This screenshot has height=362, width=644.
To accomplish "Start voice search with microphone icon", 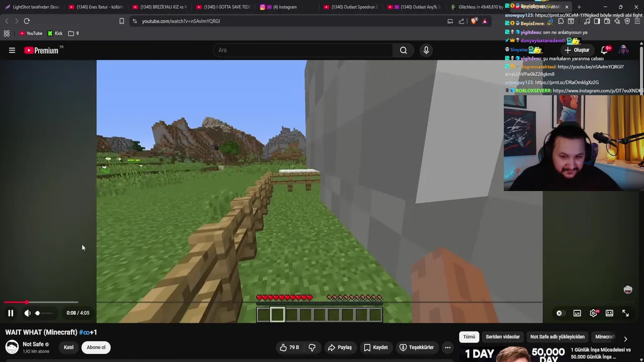I will pyautogui.click(x=426, y=50).
